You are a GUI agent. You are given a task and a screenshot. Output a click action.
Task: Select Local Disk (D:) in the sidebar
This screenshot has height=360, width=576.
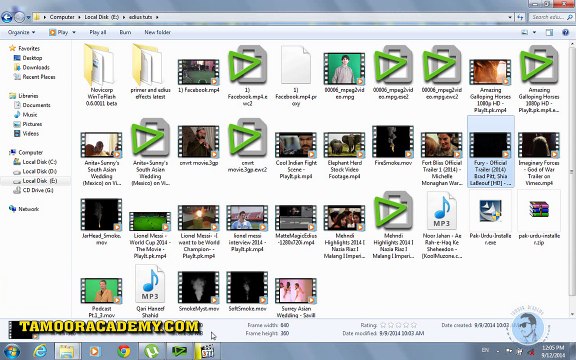[35, 171]
